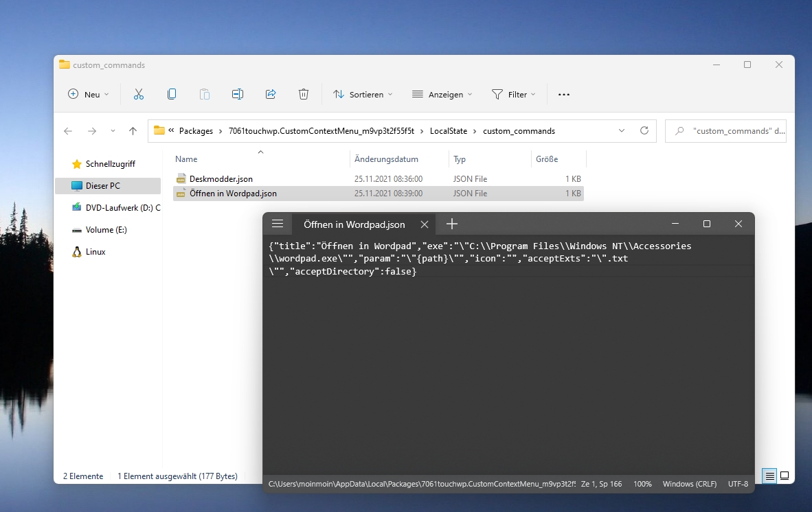Screen dimensions: 812x512
Task: Navigate up one folder level
Action: coord(133,131)
